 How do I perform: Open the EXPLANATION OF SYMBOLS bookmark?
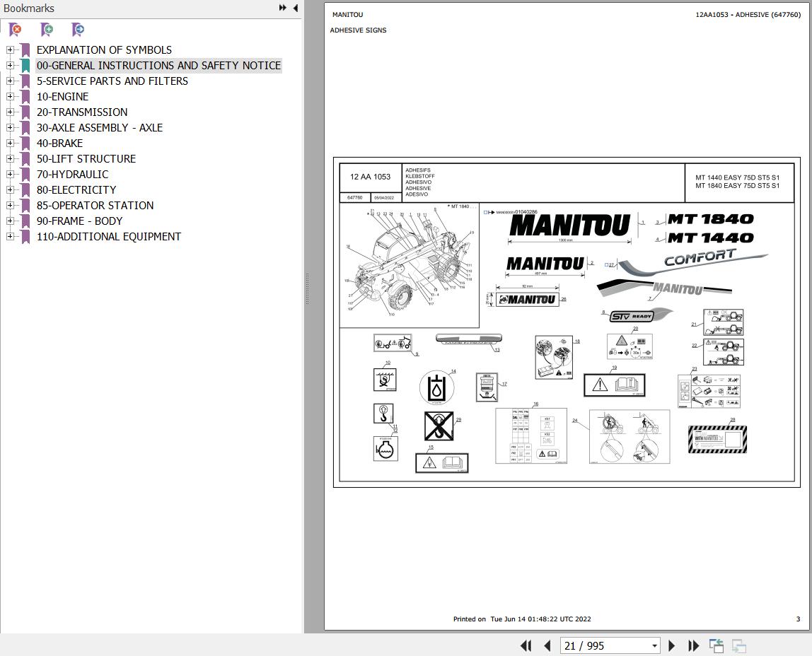[104, 50]
